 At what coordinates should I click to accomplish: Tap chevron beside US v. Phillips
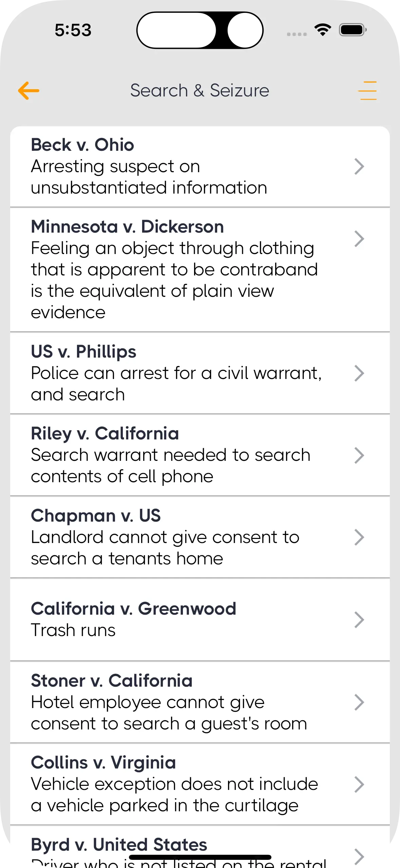pos(359,373)
